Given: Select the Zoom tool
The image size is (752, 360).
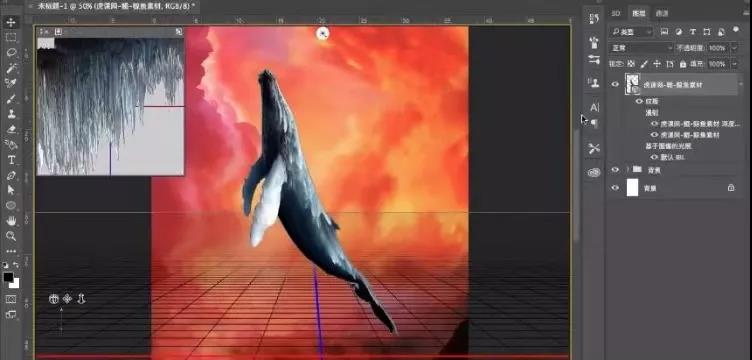Looking at the screenshot, I should tap(11, 236).
